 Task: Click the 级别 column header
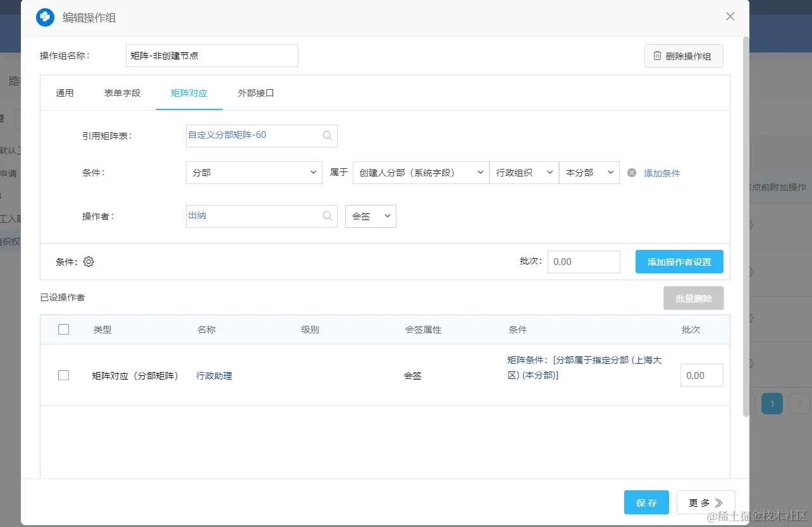[310, 330]
